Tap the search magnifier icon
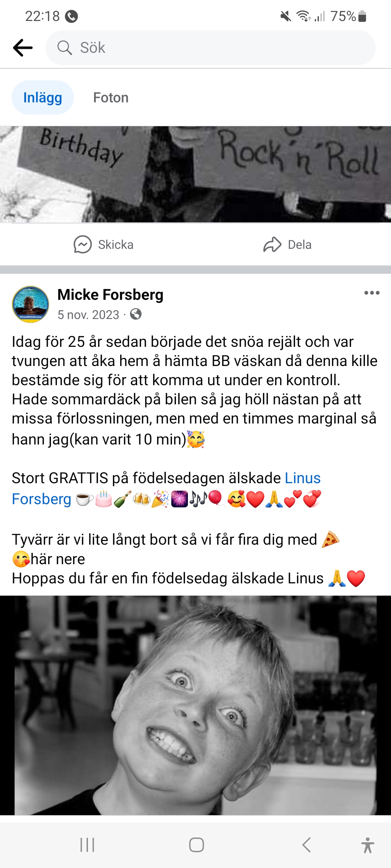Image resolution: width=391 pixels, height=868 pixels. coord(65,48)
